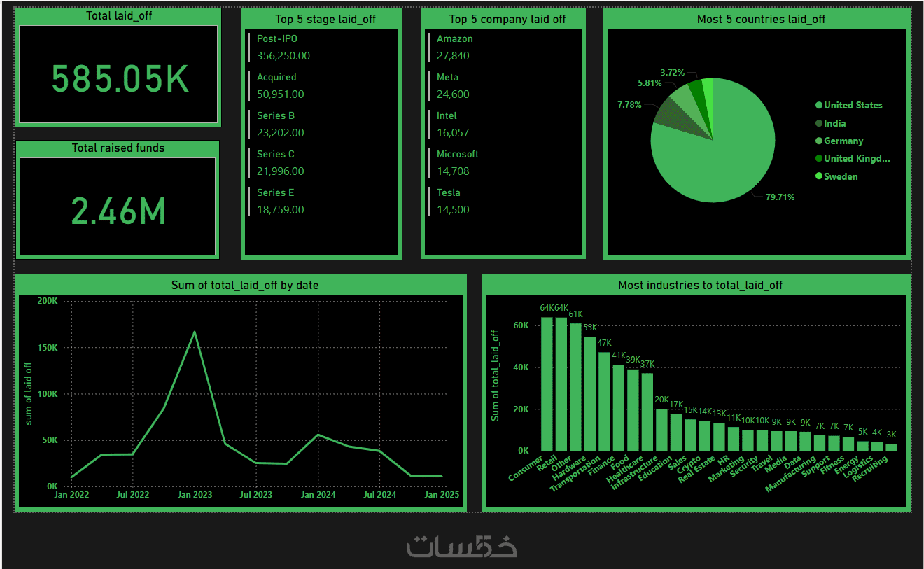Click the 21,996.00 stage value
Viewport: 924px width, 569px height.
click(x=281, y=171)
